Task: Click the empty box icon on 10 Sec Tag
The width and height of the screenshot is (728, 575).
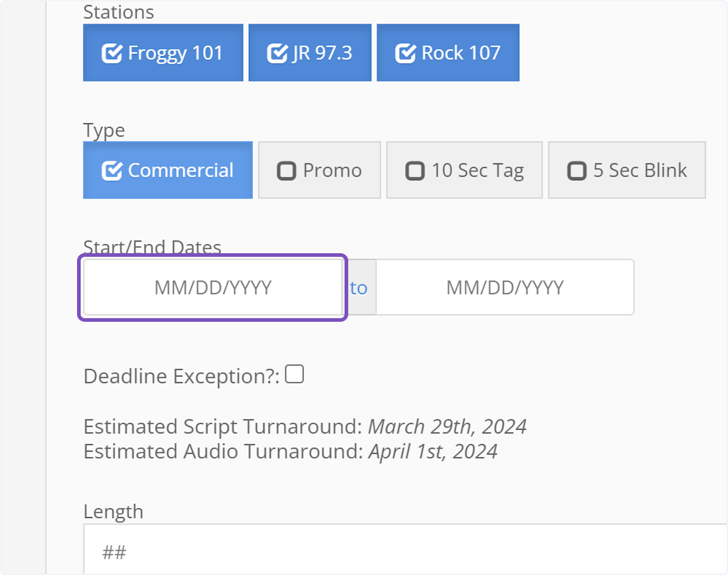Action: click(415, 171)
